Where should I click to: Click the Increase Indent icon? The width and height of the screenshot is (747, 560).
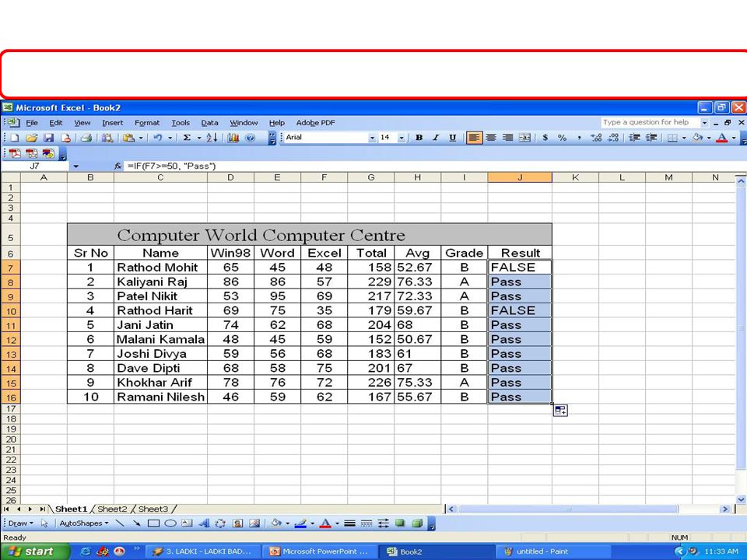pos(651,138)
